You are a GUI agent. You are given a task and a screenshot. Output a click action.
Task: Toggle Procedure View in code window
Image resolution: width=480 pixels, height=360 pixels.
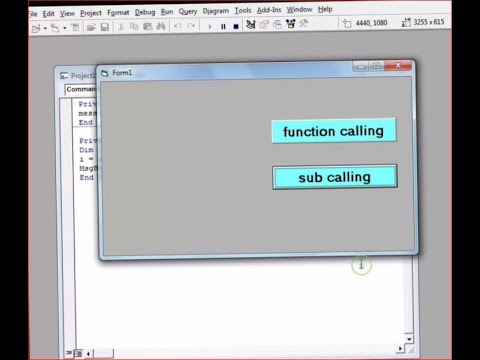click(69, 353)
